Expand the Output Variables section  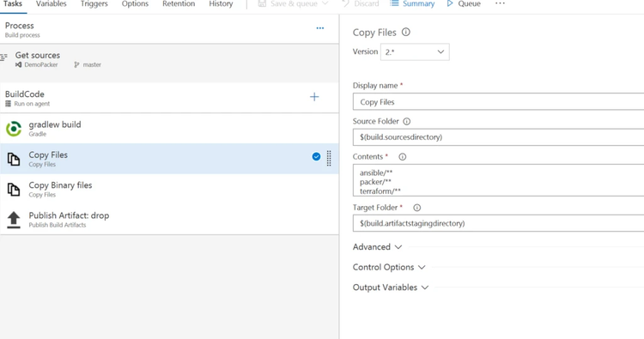391,288
